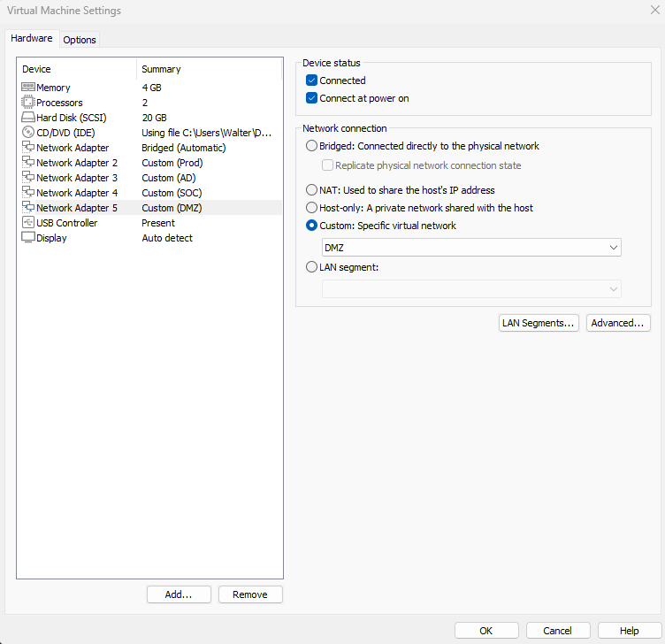Click the Hard Disk (SCSI) icon
665x644 pixels.
pos(27,118)
